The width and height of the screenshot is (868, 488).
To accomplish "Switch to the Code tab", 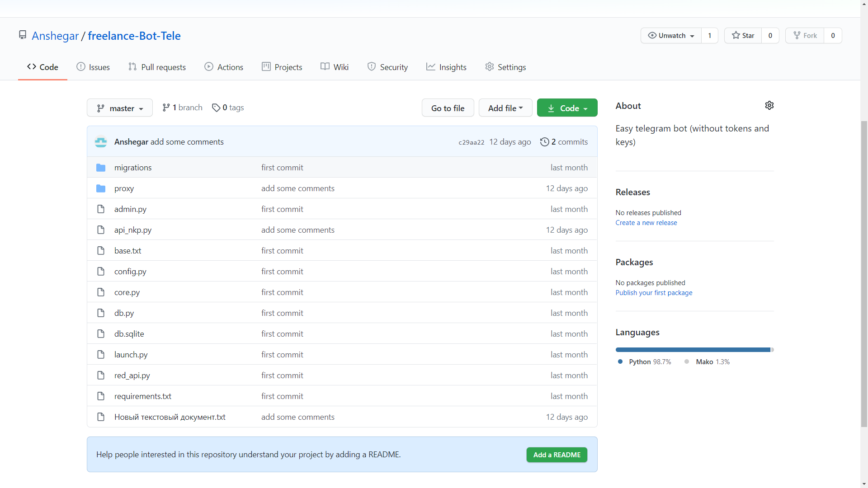I will tap(42, 67).
